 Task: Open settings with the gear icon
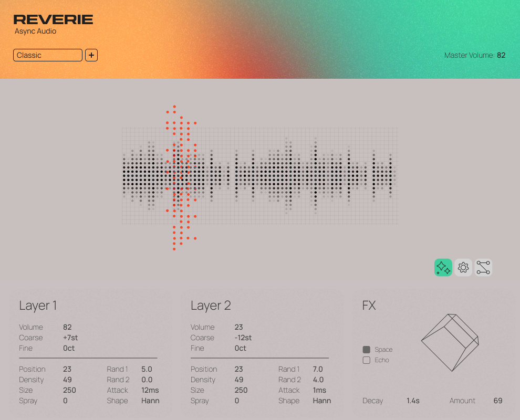[463, 268]
